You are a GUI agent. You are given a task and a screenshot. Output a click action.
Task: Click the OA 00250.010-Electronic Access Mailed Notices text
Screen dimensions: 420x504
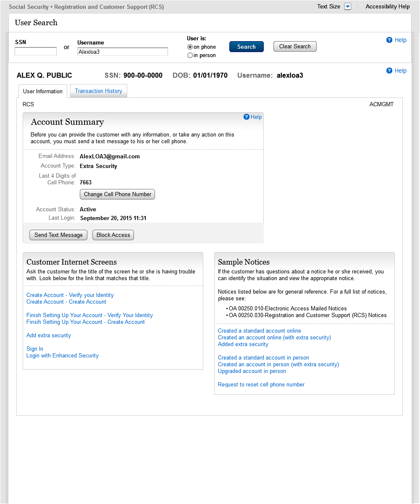point(288,309)
